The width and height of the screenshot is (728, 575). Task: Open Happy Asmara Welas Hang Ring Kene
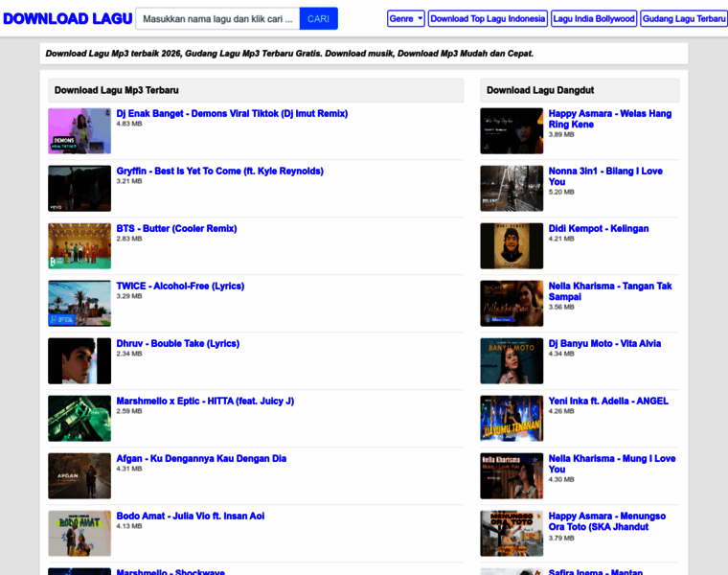[610, 119]
